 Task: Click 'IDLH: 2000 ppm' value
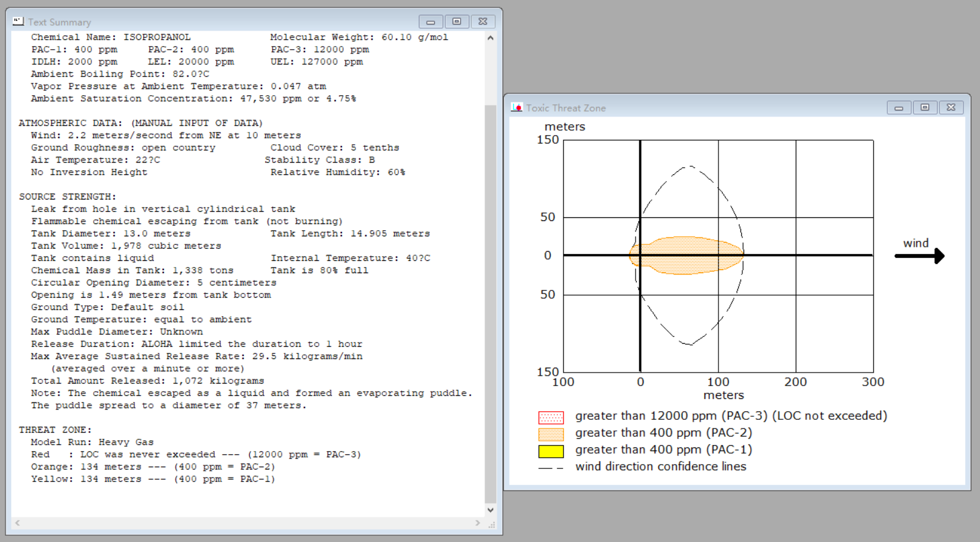[x=74, y=62]
